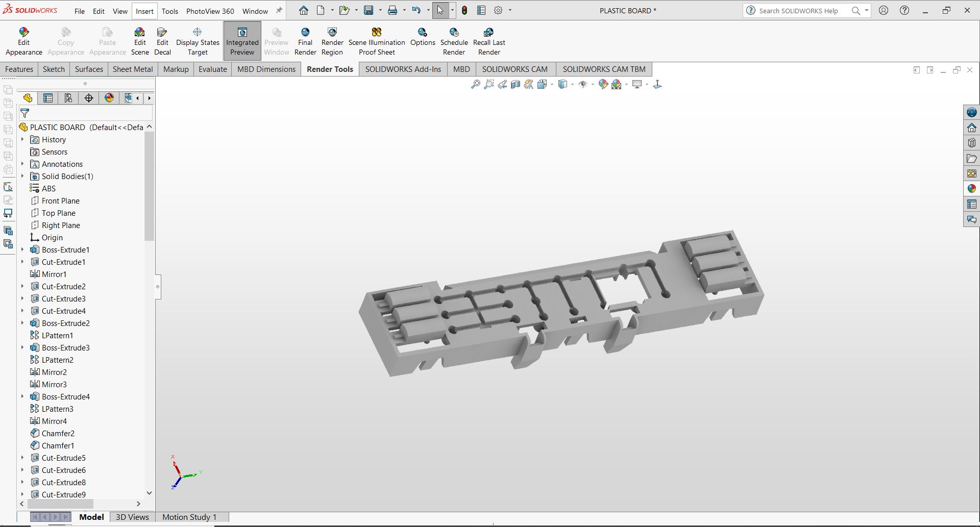Open the Insert menu

144,11
